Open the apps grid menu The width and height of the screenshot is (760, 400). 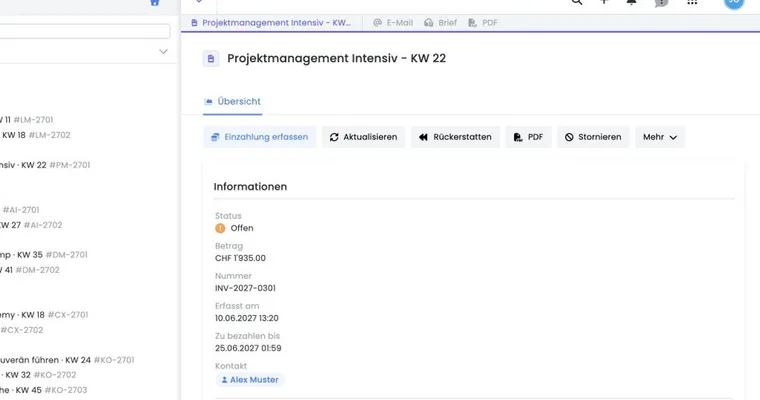click(692, 2)
